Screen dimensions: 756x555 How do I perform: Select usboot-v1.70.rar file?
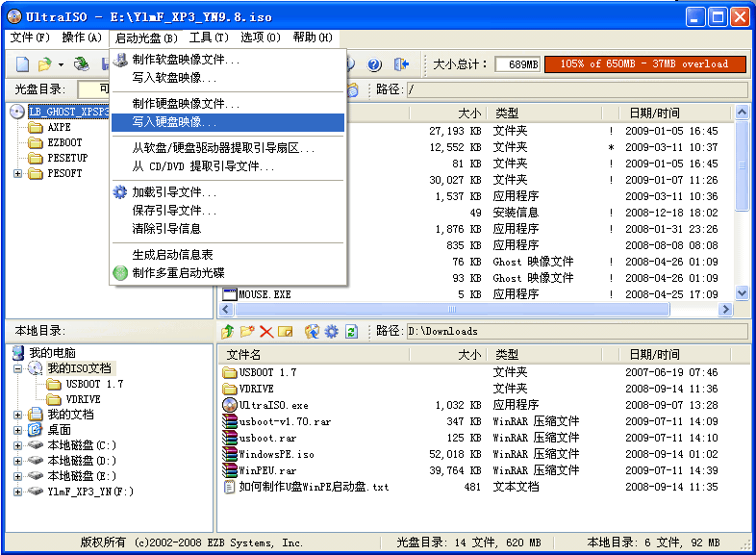tap(277, 421)
